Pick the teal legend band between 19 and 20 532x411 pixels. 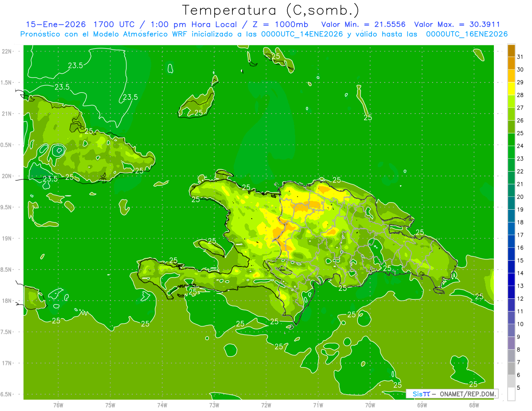click(511, 203)
